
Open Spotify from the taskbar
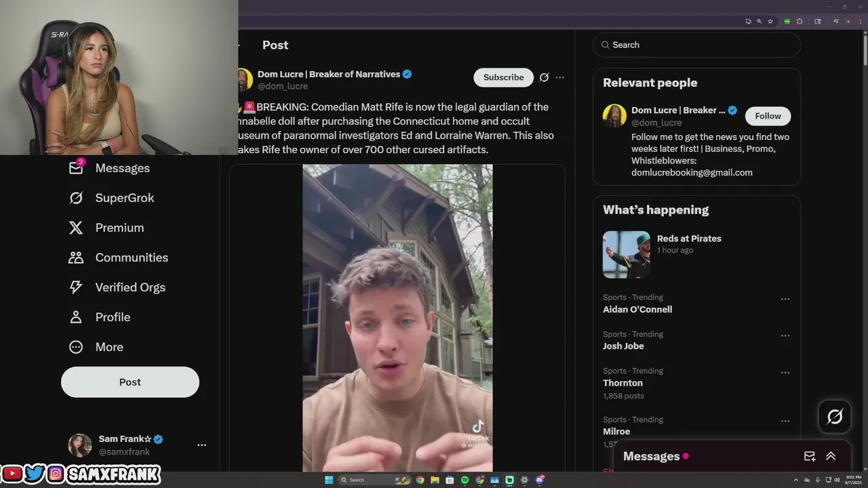click(465, 480)
